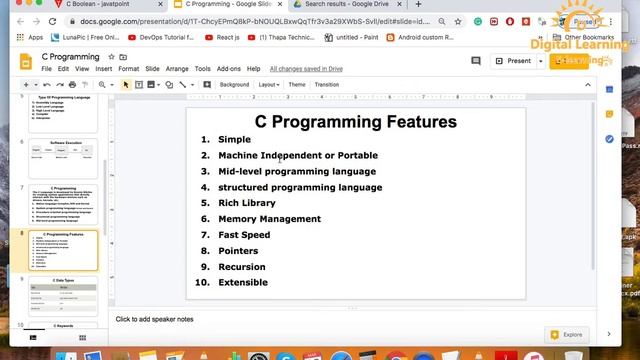Activate the select arrow cursor tool
Image resolution: width=640 pixels, height=360 pixels.
[126, 84]
